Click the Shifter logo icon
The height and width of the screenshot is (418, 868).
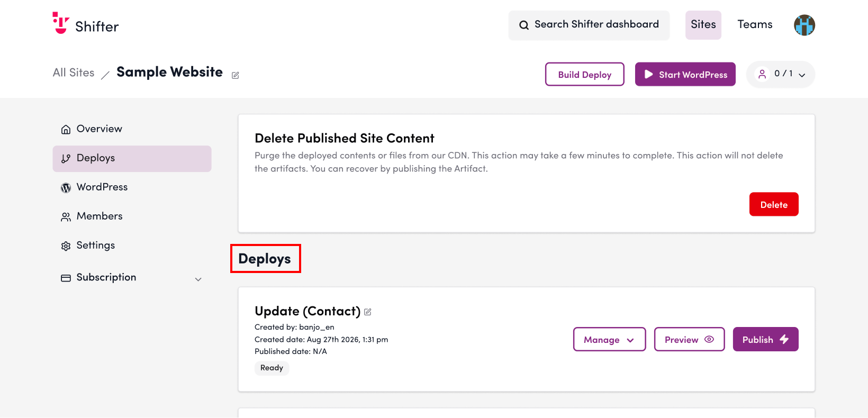(x=61, y=23)
